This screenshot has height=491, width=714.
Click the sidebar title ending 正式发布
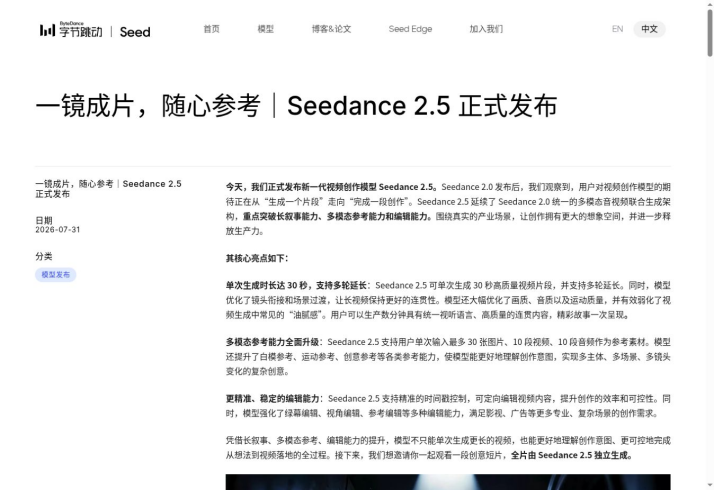(108, 189)
